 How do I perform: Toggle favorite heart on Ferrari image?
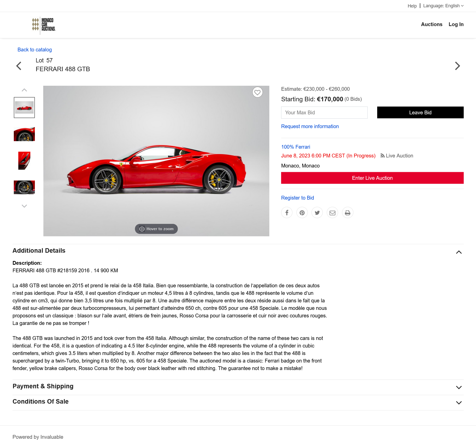coord(258,92)
